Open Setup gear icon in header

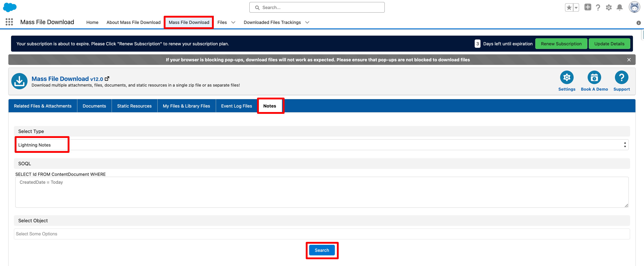coord(609,7)
